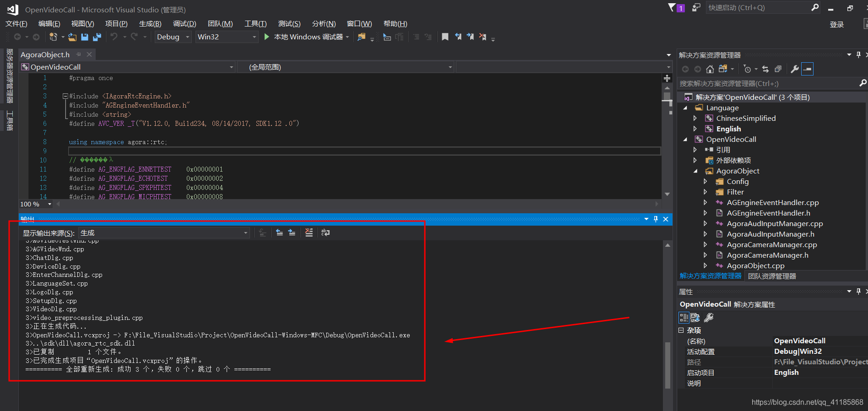
Task: Click the Pending Changes Filter clock icon
Action: pyautogui.click(x=748, y=69)
